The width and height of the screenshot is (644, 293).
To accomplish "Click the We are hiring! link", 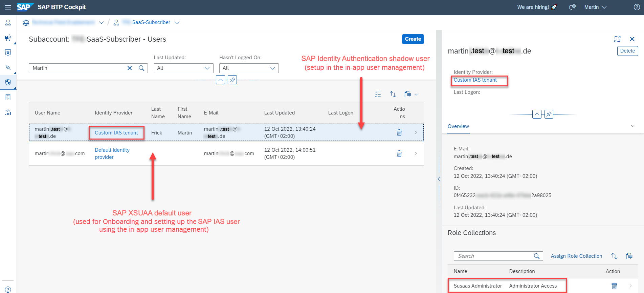I will [x=537, y=7].
